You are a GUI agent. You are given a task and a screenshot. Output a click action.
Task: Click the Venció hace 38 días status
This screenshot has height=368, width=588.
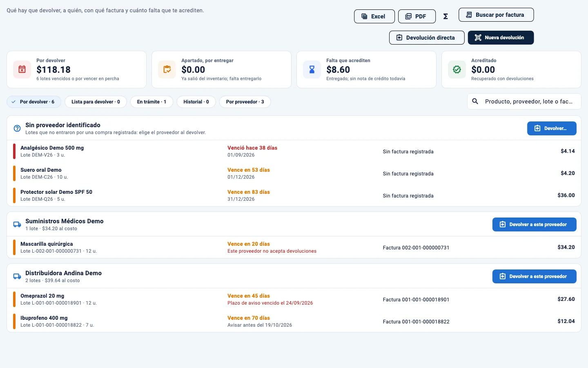(252, 148)
